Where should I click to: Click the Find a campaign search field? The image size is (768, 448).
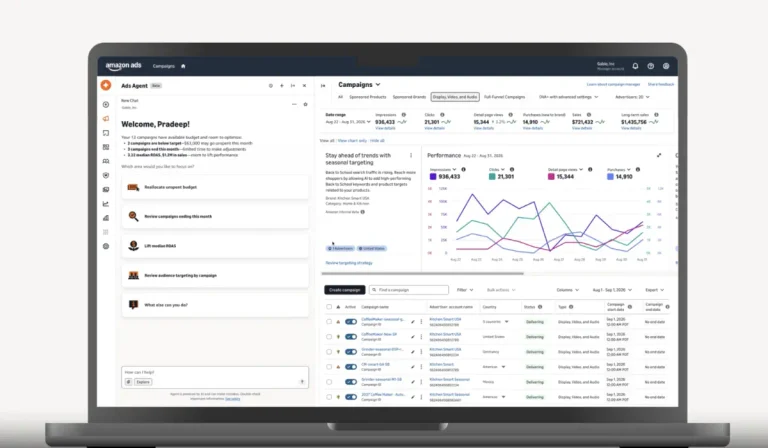coord(409,290)
